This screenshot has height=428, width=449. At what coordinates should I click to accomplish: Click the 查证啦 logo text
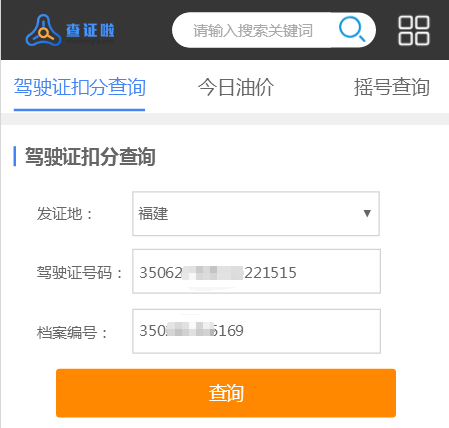coord(90,30)
